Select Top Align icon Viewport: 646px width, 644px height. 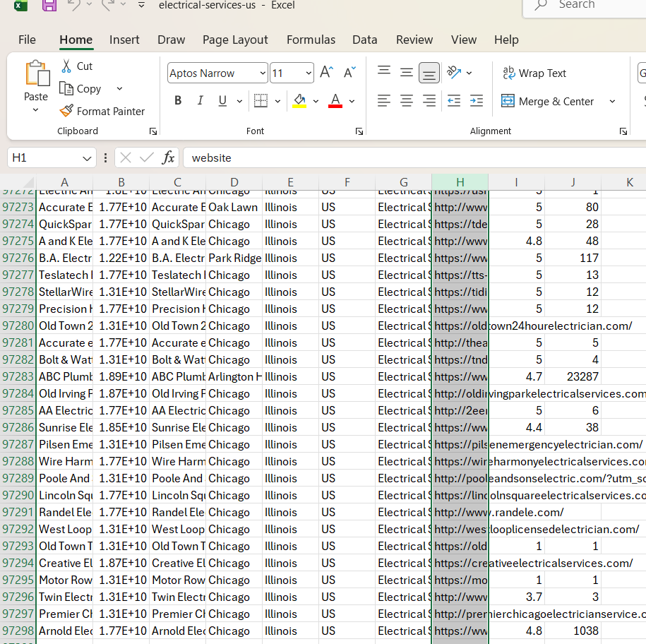pos(384,72)
